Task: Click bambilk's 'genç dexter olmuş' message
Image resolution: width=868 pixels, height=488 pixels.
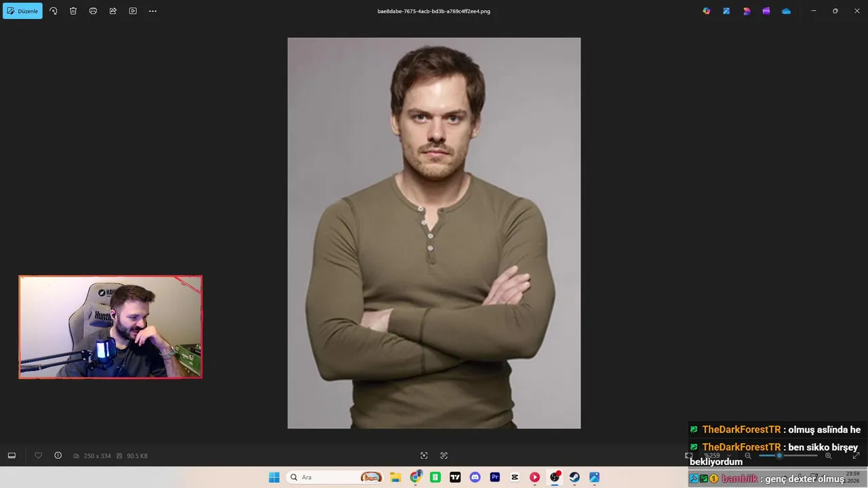Action: pos(806,479)
